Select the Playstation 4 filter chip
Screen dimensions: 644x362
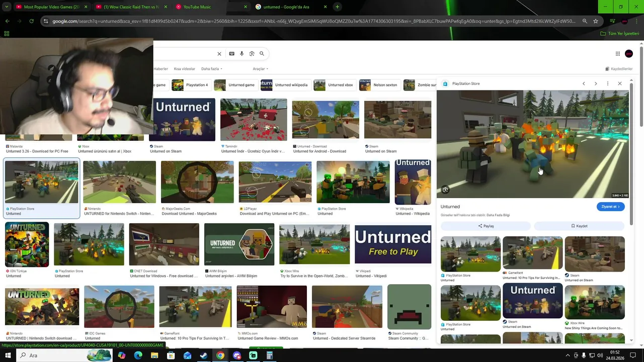click(x=190, y=85)
